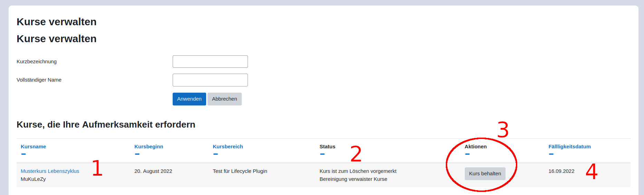
Task: Hide the Aktionen column using its dash icon
Action: pos(467,154)
